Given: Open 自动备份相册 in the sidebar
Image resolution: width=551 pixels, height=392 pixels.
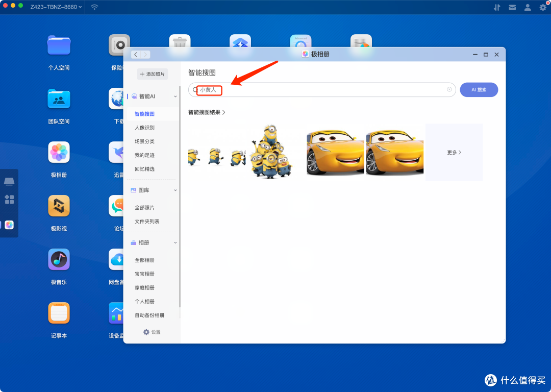Looking at the screenshot, I should coord(149,315).
